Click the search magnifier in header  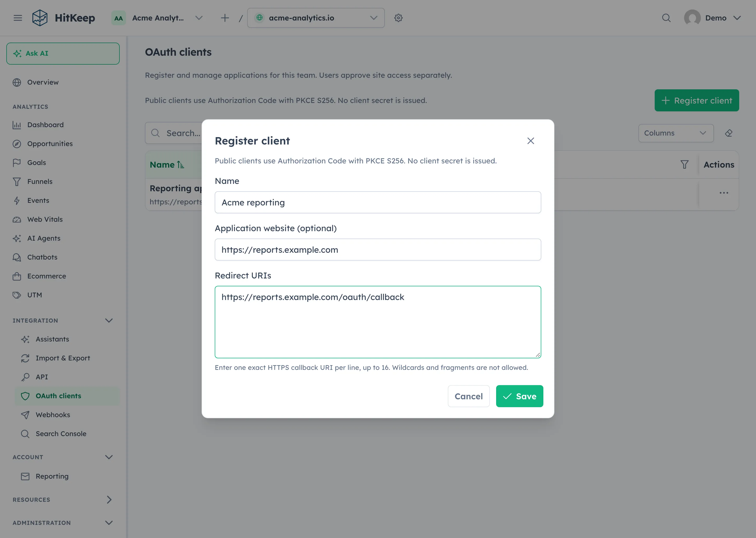[666, 18]
